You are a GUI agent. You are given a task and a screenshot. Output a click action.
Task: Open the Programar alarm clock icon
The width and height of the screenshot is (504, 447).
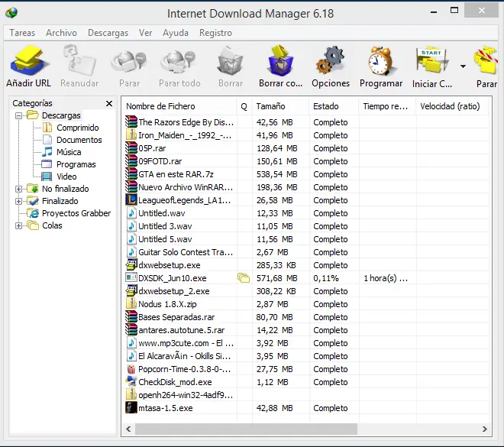click(x=381, y=61)
